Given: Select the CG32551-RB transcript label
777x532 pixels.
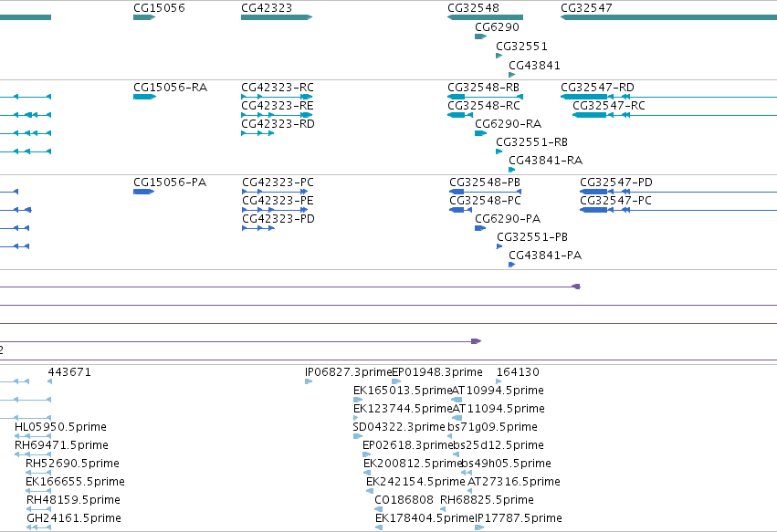Looking at the screenshot, I should click(x=532, y=142).
